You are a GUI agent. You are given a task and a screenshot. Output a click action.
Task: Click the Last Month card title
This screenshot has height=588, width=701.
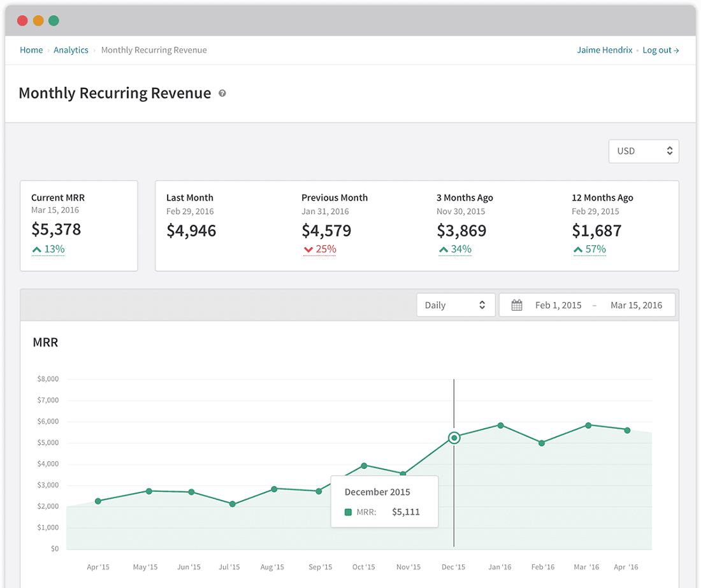coord(190,197)
